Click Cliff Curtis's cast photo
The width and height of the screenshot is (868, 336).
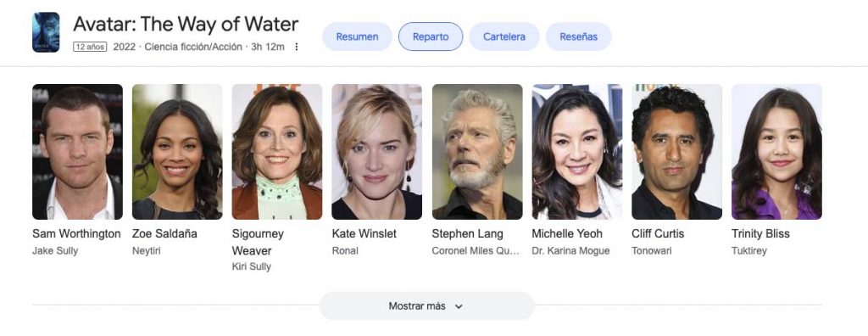point(676,152)
